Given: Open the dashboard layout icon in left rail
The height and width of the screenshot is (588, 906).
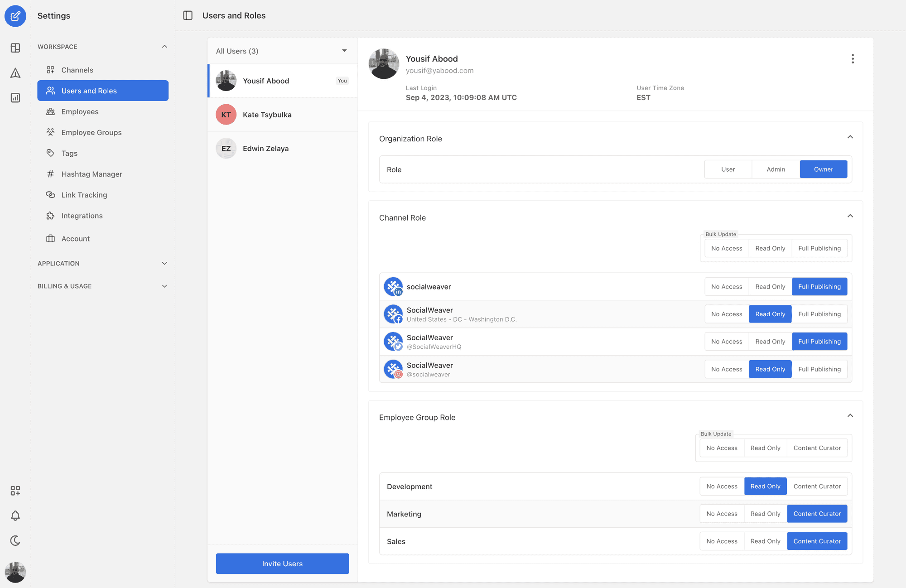Looking at the screenshot, I should coord(15,48).
